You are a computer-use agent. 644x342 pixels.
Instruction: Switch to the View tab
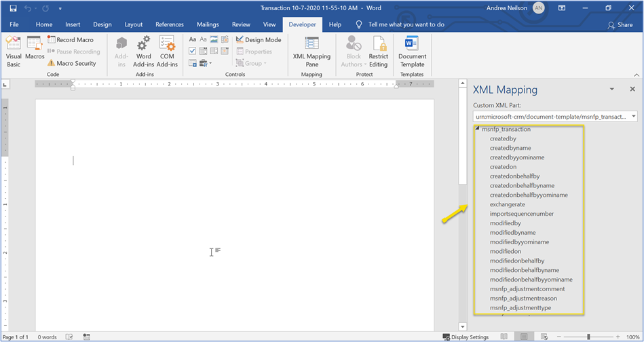click(x=269, y=24)
